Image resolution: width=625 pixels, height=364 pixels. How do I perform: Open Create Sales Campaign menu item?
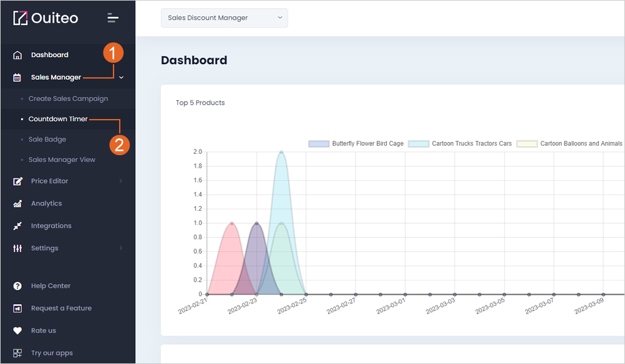pyautogui.click(x=68, y=98)
